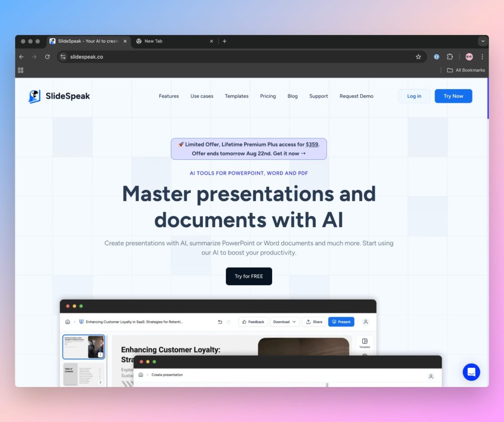Click the SlideSpeak logo
The width and height of the screenshot is (504, 422).
(x=59, y=96)
